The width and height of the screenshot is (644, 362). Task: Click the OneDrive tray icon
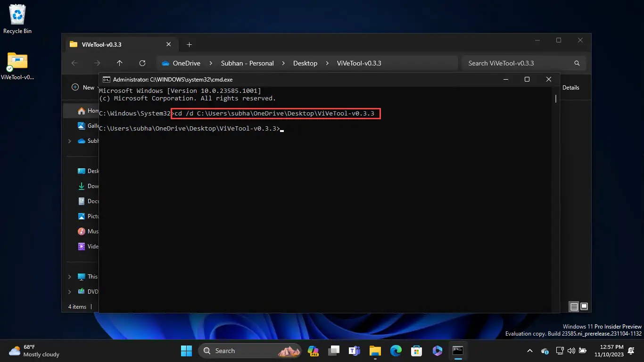coord(545,351)
